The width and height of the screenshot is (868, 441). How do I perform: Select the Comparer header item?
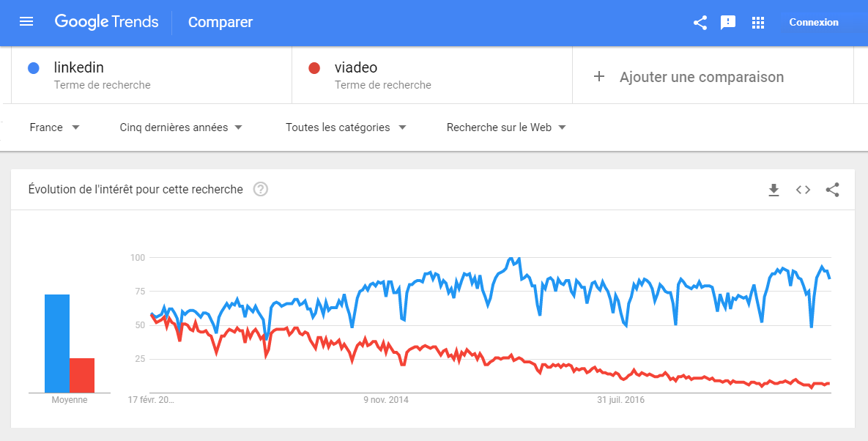(x=220, y=22)
